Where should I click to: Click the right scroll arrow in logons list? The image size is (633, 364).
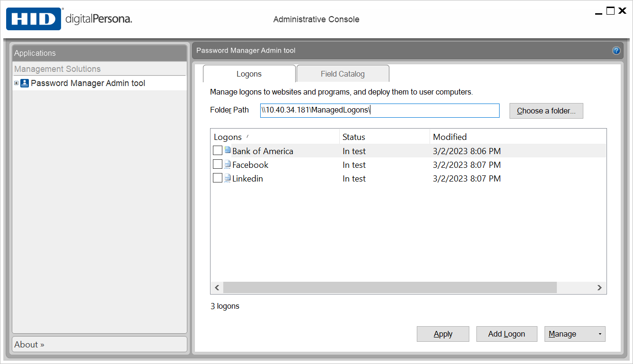coord(599,287)
